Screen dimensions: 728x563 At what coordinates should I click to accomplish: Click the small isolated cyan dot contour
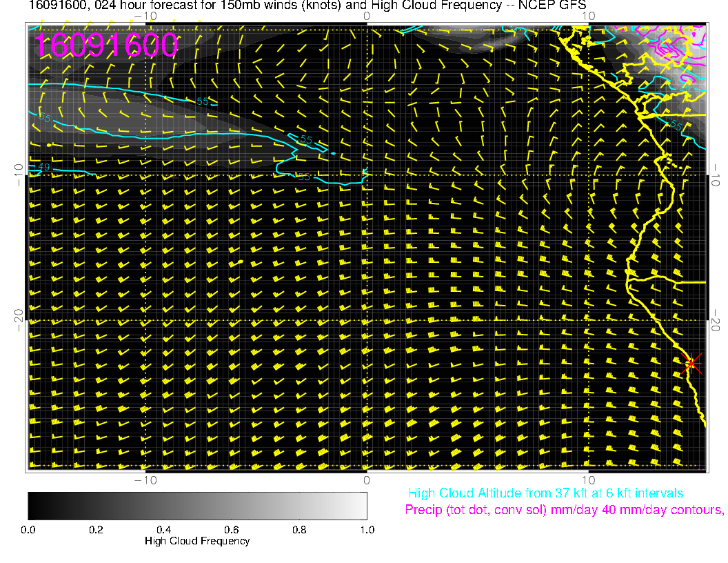click(x=333, y=153)
